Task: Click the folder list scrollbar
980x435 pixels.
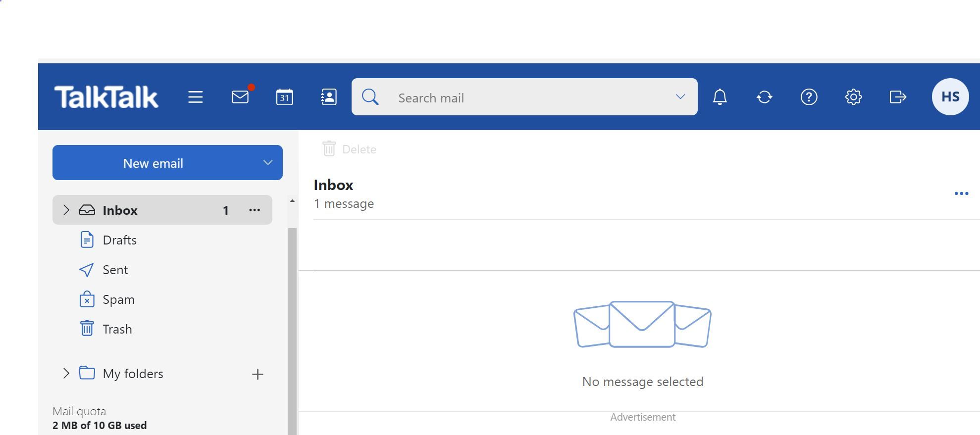Action: (292, 322)
